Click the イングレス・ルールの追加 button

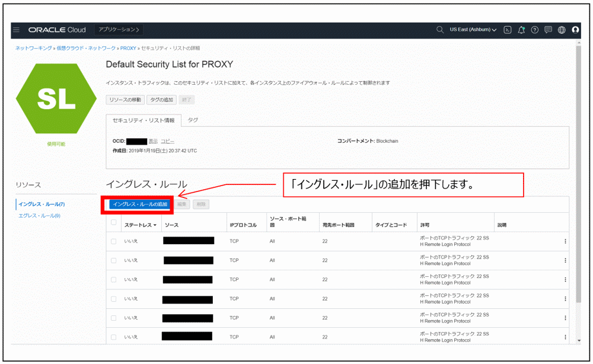pos(140,204)
